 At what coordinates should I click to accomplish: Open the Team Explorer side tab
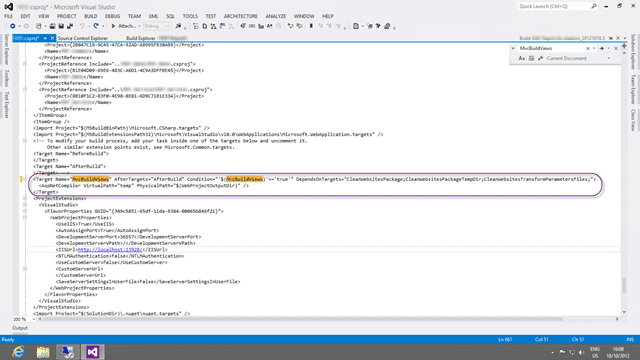(633, 89)
